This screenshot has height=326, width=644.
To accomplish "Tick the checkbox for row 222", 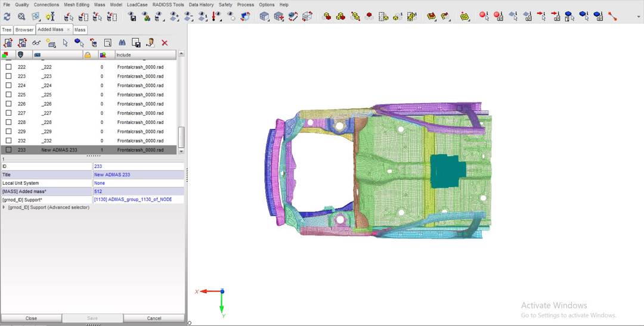I will 8,67.
